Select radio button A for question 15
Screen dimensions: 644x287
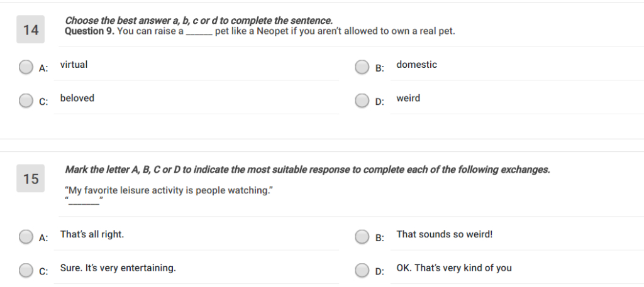pyautogui.click(x=26, y=237)
